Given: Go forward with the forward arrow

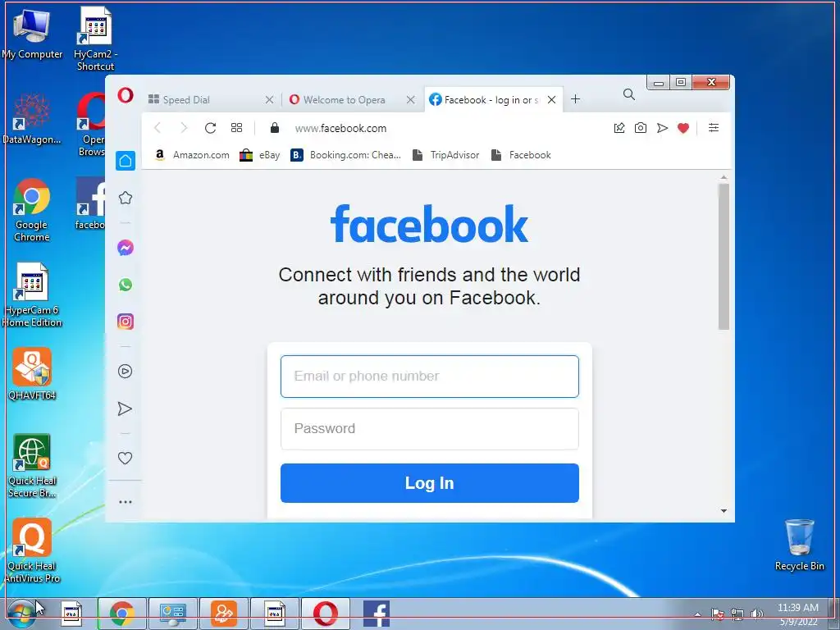Looking at the screenshot, I should (x=184, y=127).
